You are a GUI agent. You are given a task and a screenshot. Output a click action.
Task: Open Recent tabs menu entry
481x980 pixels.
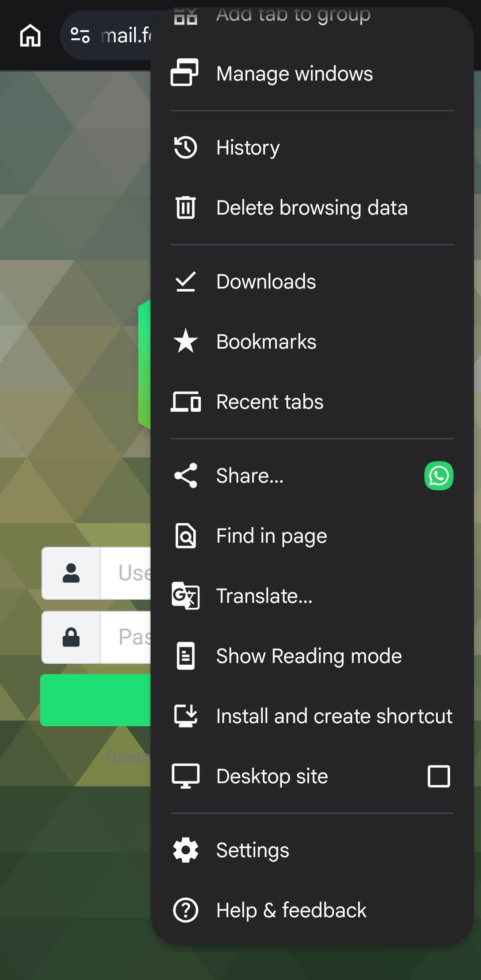point(312,402)
